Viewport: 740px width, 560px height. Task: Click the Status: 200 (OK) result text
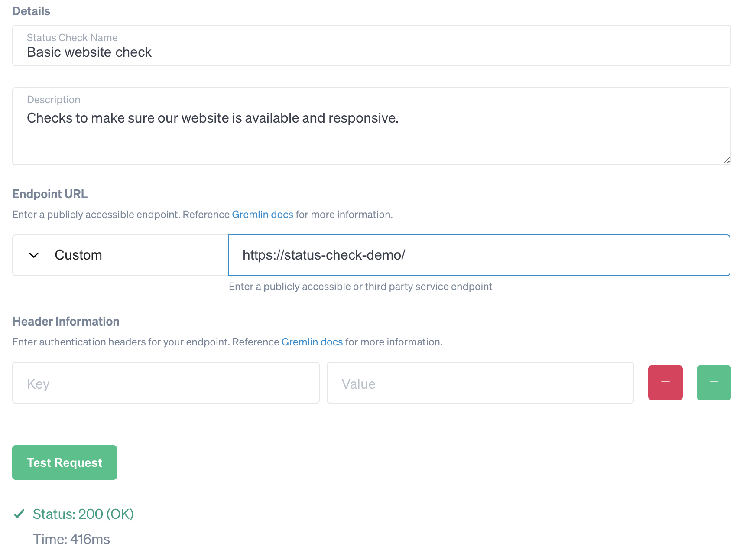click(x=84, y=514)
